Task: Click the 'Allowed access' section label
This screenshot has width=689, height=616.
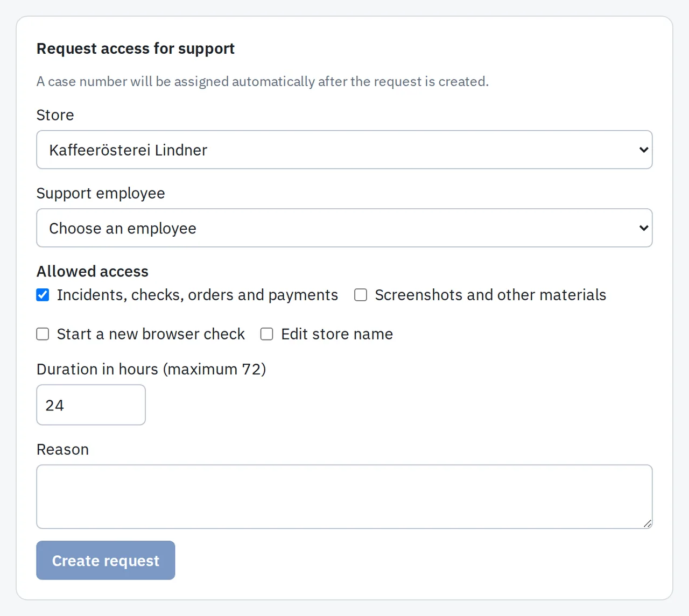Action: coord(93,271)
